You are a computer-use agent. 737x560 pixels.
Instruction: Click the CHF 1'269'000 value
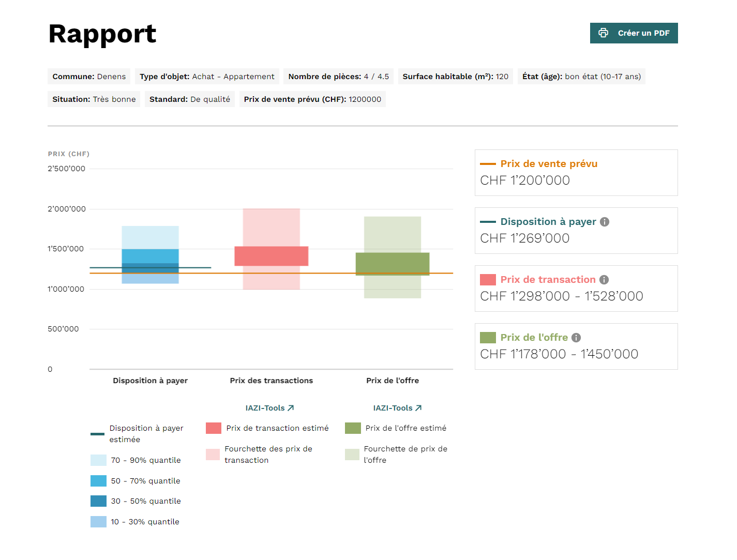tap(525, 238)
